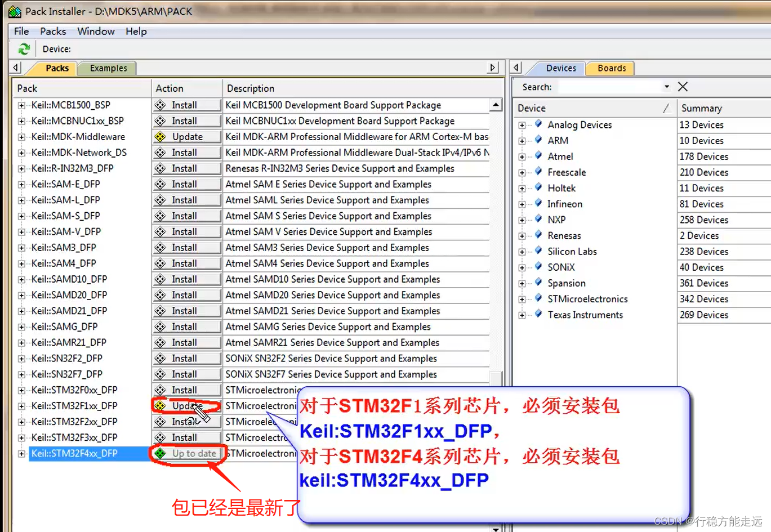Switch to the Examples tab

[108, 68]
